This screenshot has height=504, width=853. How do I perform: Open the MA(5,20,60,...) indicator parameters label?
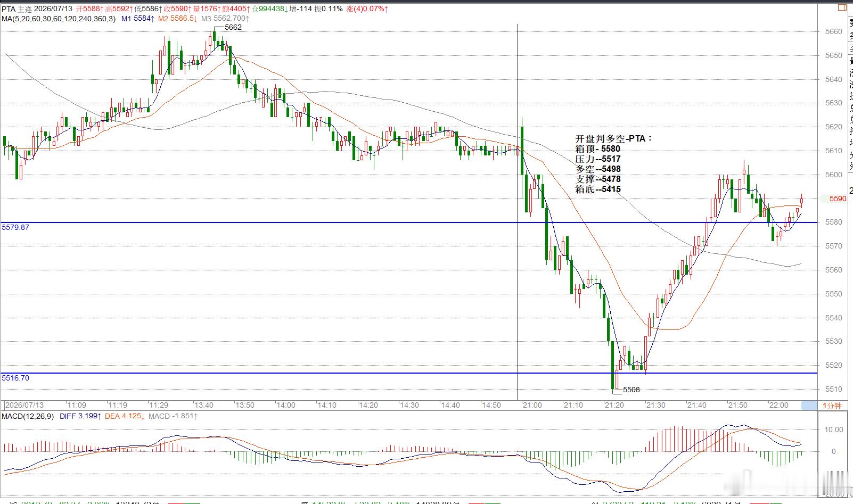(59, 19)
